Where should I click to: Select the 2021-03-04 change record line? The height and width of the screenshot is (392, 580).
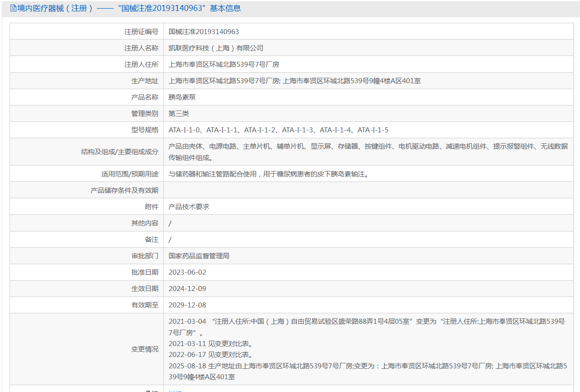(367, 327)
